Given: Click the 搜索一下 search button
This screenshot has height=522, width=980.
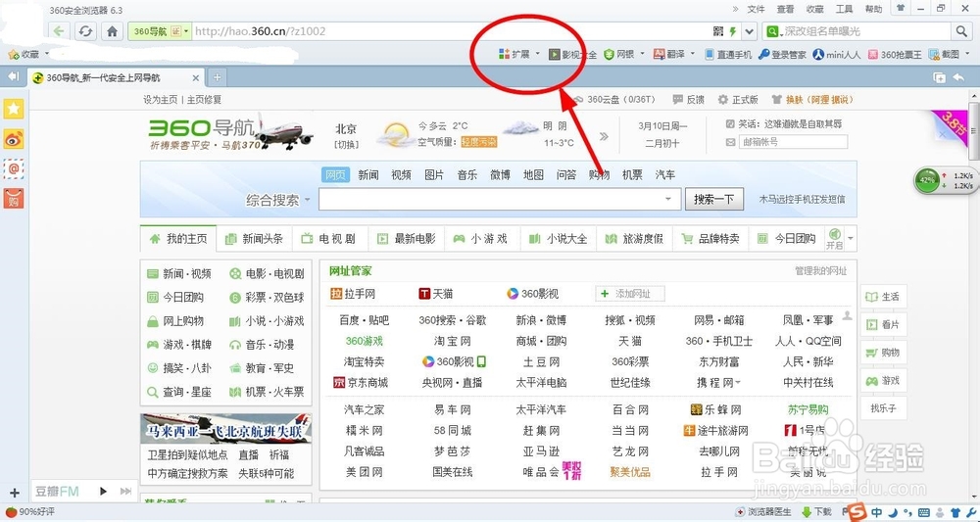Looking at the screenshot, I should coord(713,199).
